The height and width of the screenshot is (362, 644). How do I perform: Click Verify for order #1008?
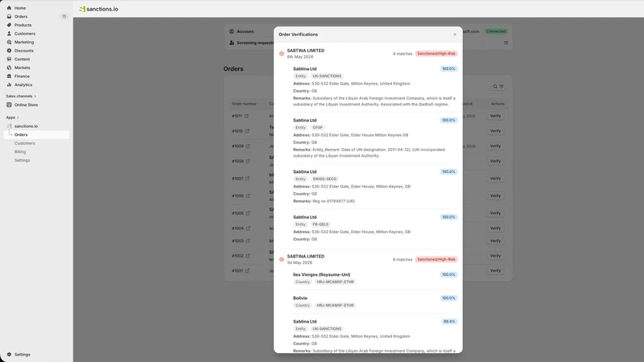[x=495, y=162]
